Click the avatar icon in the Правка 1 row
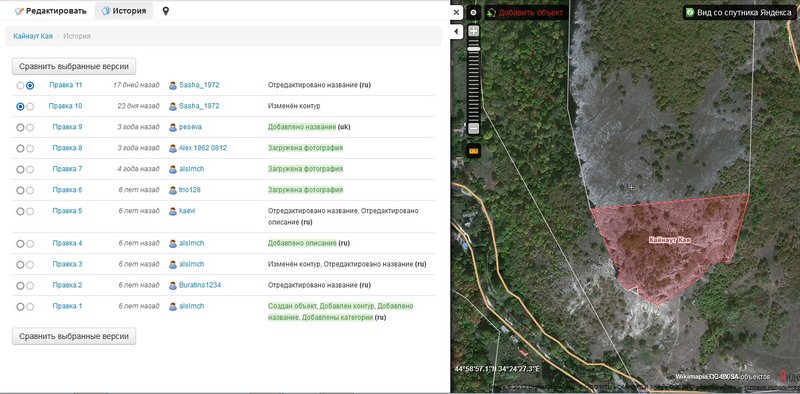This screenshot has height=394, width=800. pos(173,307)
